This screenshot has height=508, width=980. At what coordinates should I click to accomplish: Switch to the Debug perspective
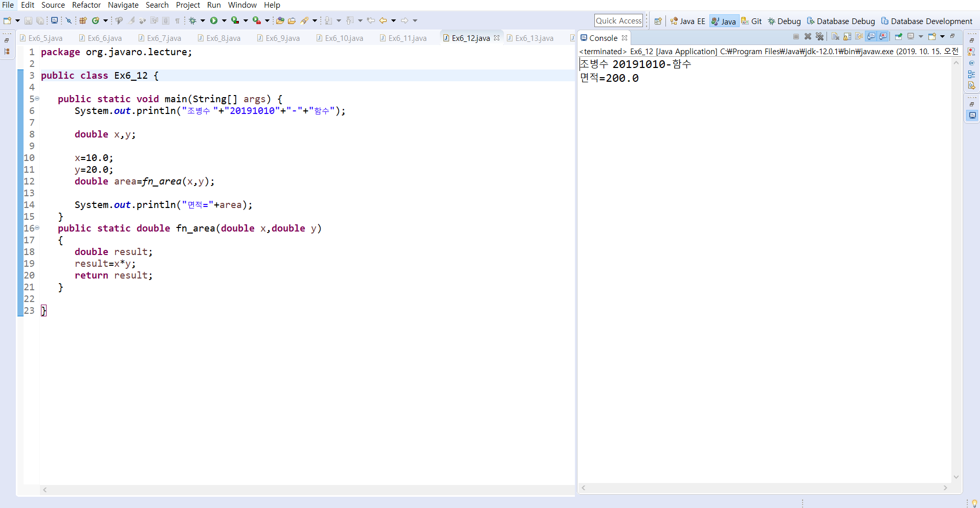click(x=784, y=21)
